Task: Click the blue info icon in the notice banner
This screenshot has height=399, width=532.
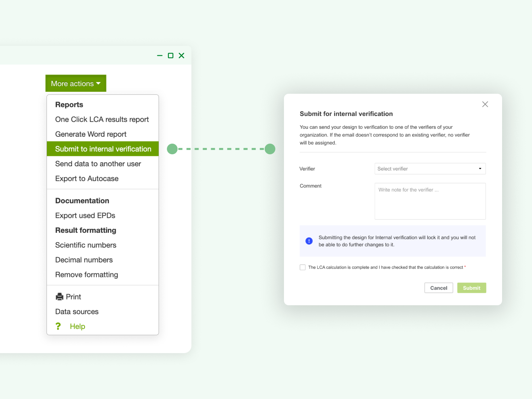Action: pos(309,241)
